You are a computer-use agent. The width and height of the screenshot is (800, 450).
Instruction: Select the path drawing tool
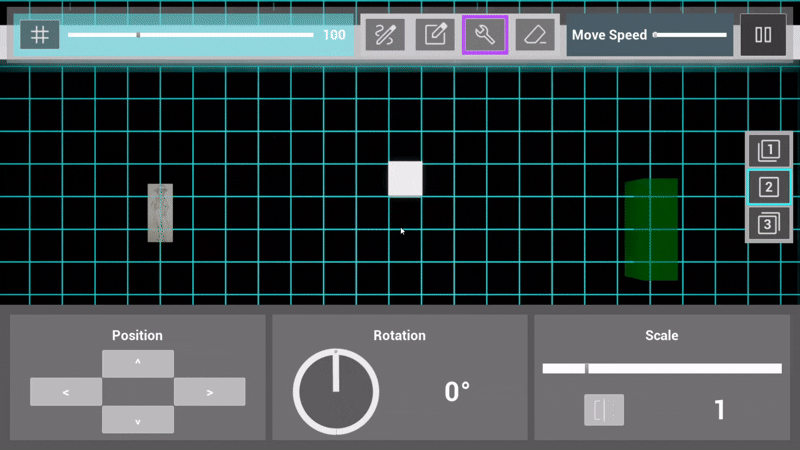(384, 35)
